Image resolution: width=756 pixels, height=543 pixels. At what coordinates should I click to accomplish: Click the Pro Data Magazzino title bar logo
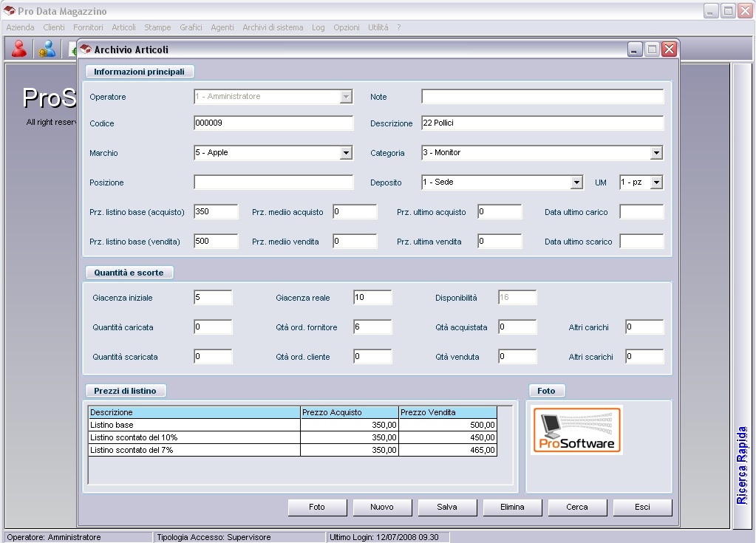coord(9,10)
